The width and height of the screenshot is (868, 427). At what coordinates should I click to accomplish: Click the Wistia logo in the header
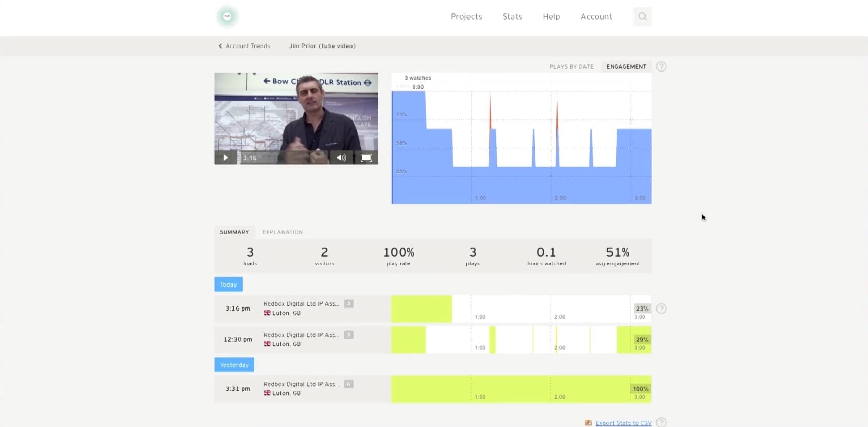tap(227, 16)
